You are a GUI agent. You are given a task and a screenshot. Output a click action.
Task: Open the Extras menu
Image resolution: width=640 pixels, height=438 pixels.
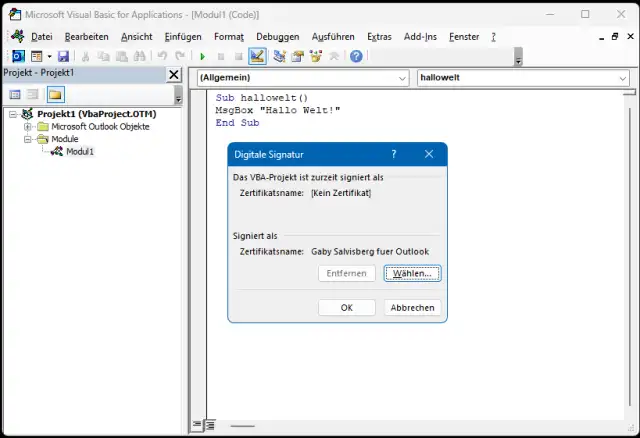(379, 37)
